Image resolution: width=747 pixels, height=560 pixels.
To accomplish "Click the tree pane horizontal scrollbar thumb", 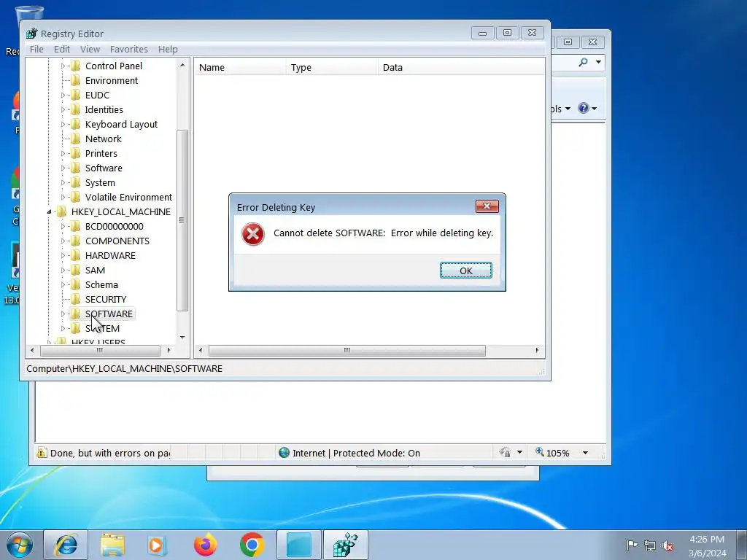I will coord(100,351).
